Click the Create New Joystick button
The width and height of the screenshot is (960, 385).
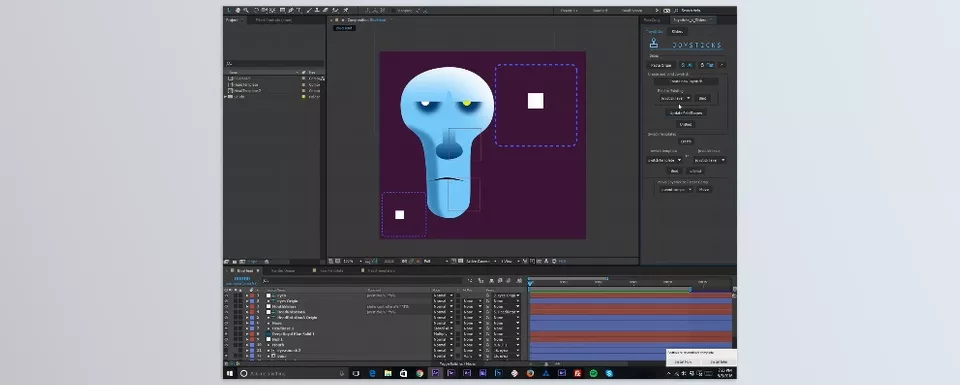coord(686,81)
